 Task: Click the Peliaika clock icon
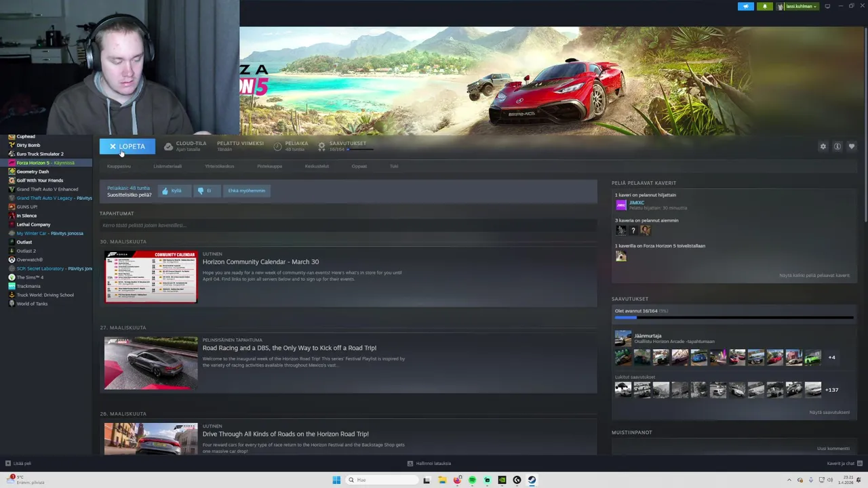coord(277,146)
